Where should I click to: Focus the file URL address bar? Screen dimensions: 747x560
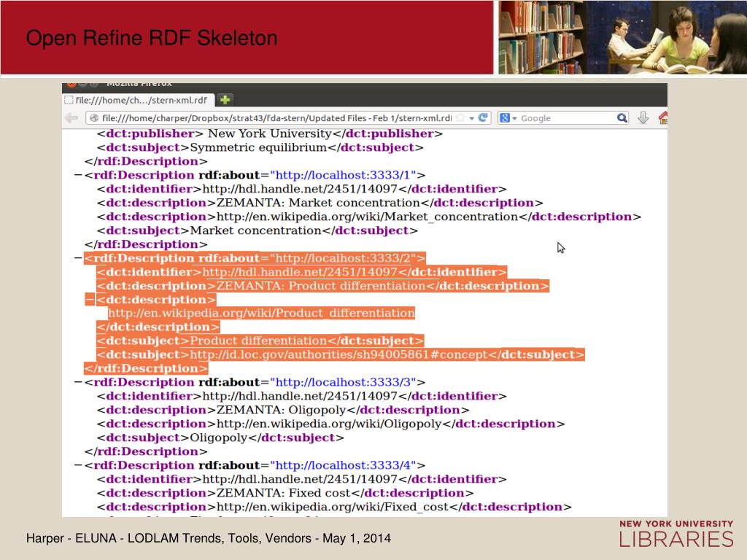tap(276, 118)
